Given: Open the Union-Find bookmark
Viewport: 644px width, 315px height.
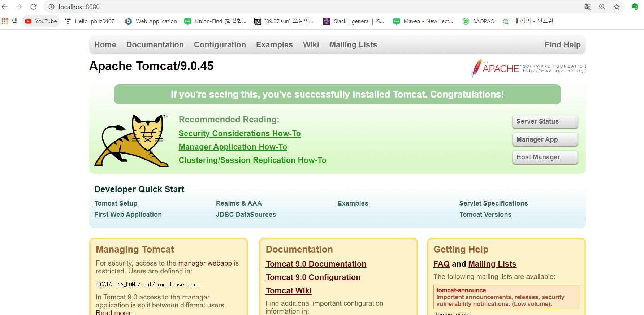Looking at the screenshot, I should click(215, 21).
